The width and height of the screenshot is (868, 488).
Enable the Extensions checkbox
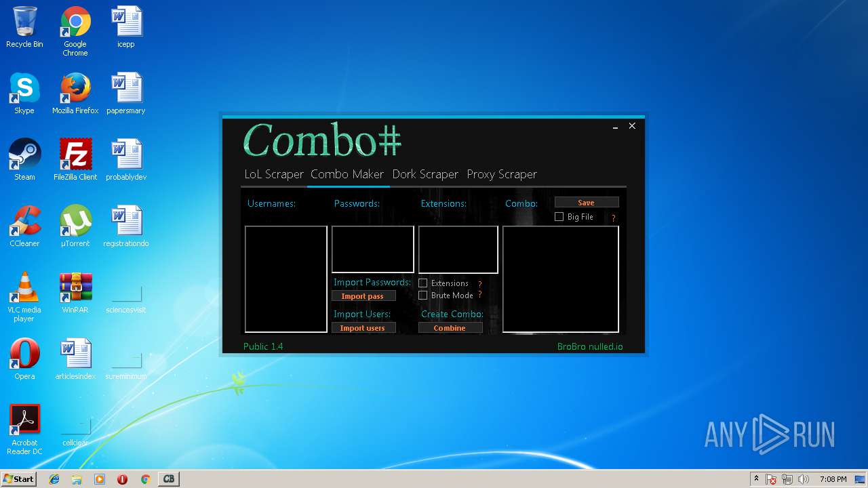[423, 283]
